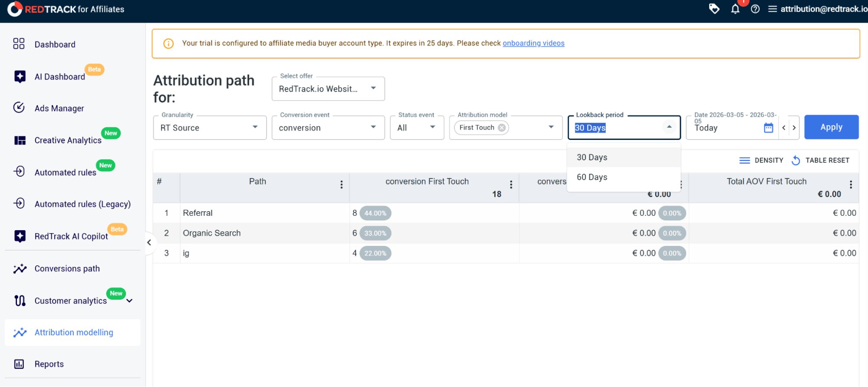Screen dimensions: 868x387
Task: Click the Path column header
Action: coord(257,182)
